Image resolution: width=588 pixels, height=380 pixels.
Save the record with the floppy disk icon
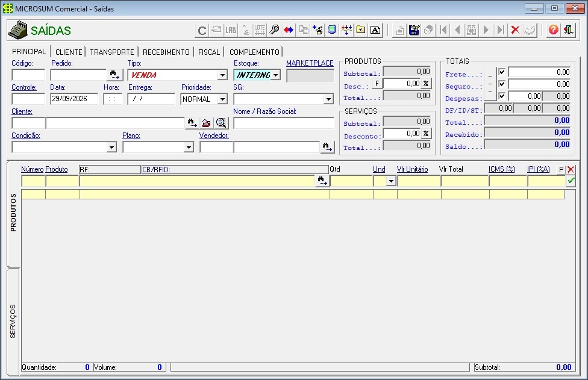tap(414, 30)
